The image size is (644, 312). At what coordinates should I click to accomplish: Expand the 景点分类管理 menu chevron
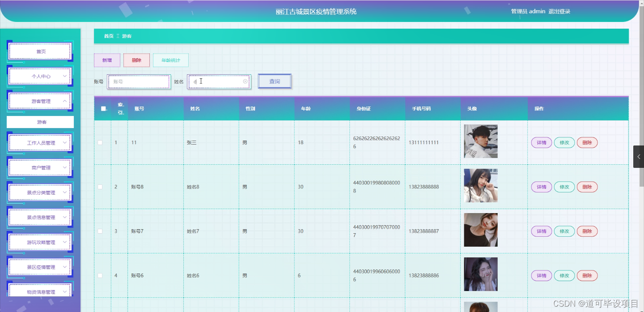tap(65, 192)
